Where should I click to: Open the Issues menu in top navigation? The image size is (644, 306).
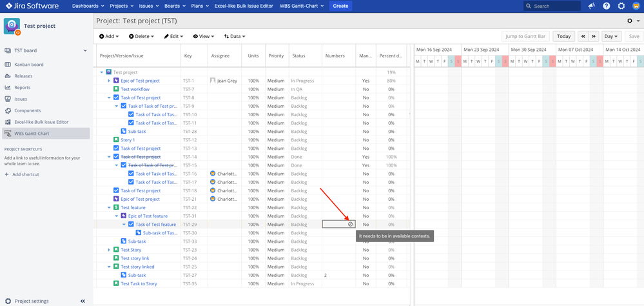coord(148,6)
